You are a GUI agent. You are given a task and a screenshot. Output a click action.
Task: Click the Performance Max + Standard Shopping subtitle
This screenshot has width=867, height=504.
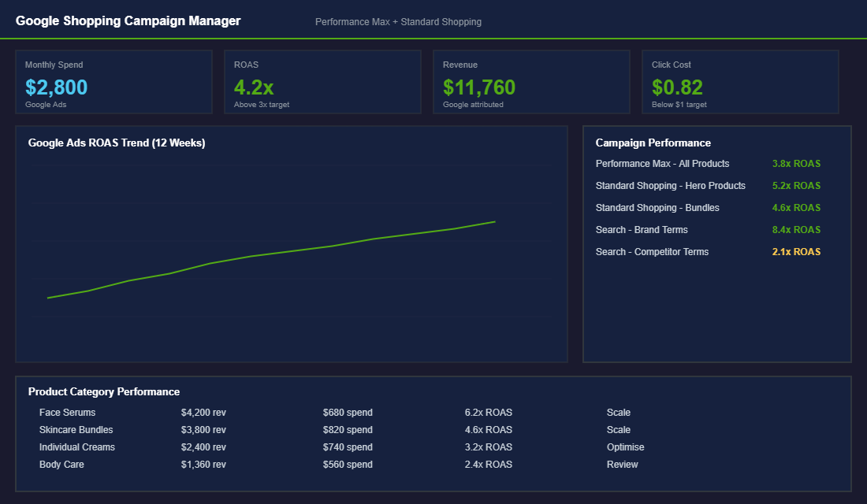(x=398, y=21)
